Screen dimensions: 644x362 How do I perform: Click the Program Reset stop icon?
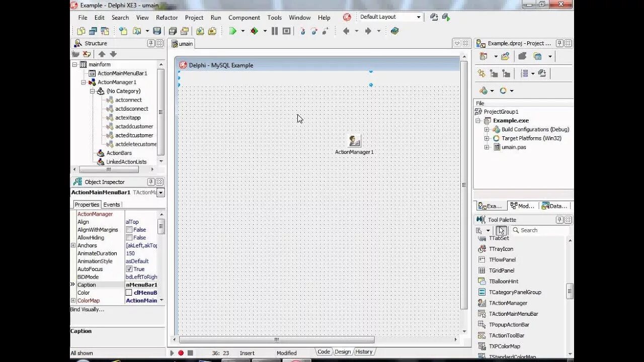coord(286,31)
